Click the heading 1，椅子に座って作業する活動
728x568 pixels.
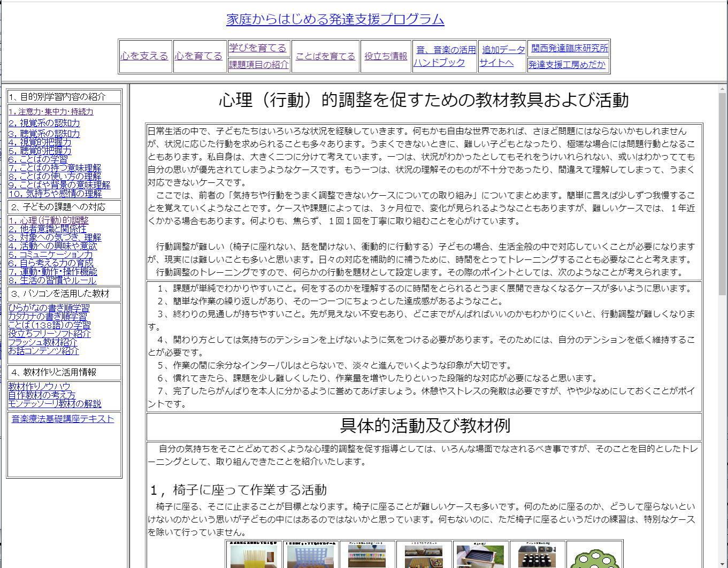tap(239, 490)
